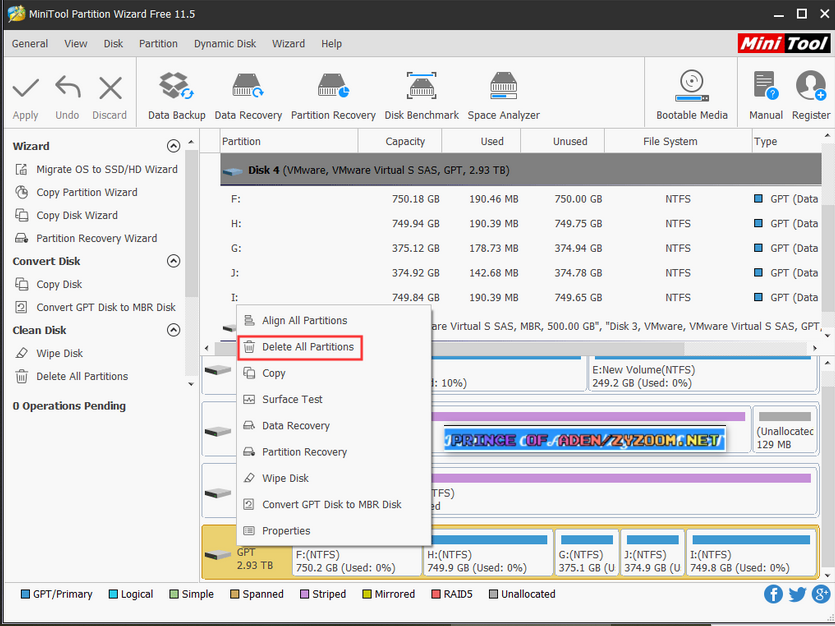Click sidebar scrollbar down arrow
Image resolution: width=835 pixels, height=626 pixels.
pos(191,384)
